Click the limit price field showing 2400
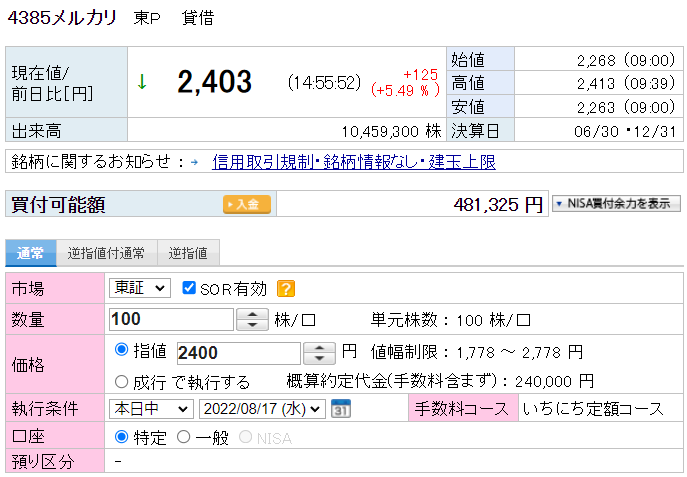 pos(237,353)
